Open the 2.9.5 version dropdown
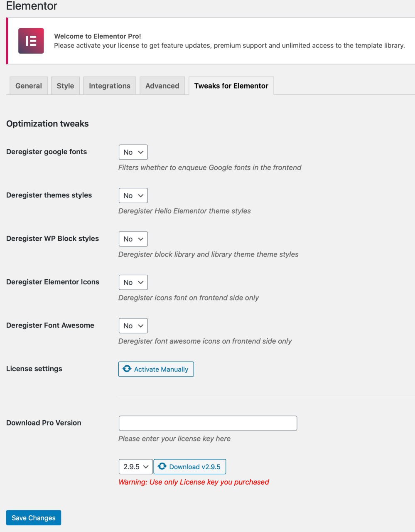This screenshot has width=415, height=532. (x=136, y=467)
